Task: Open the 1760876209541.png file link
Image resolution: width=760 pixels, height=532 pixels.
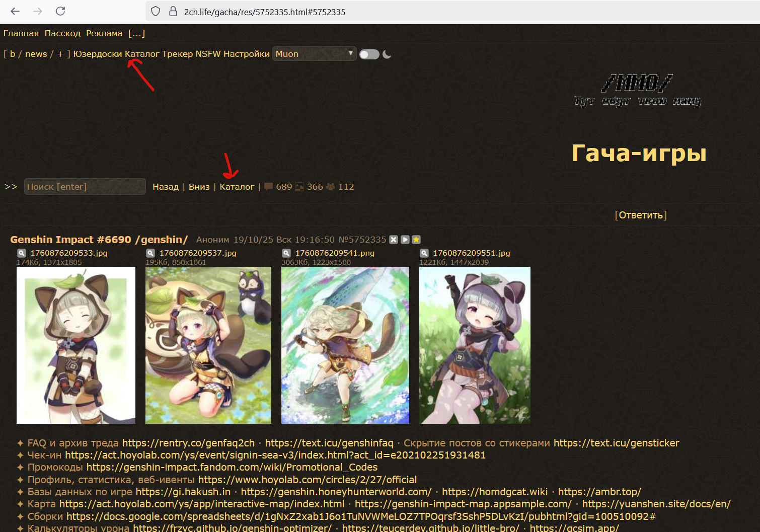Action: pos(335,253)
